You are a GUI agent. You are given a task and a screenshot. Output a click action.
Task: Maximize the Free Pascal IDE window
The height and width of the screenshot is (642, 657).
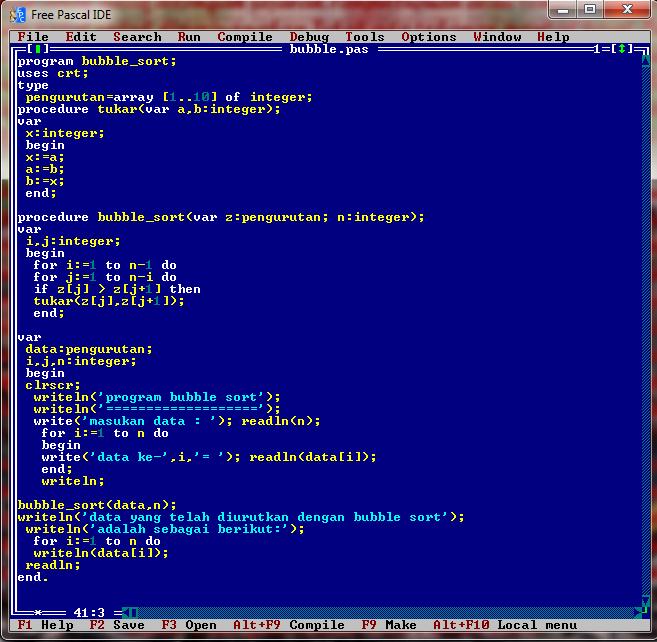(590, 10)
